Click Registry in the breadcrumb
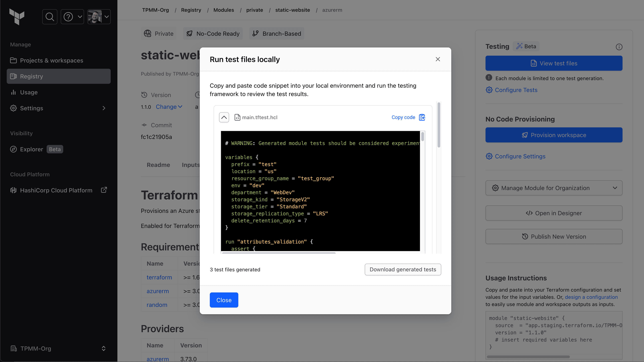 [x=191, y=10]
